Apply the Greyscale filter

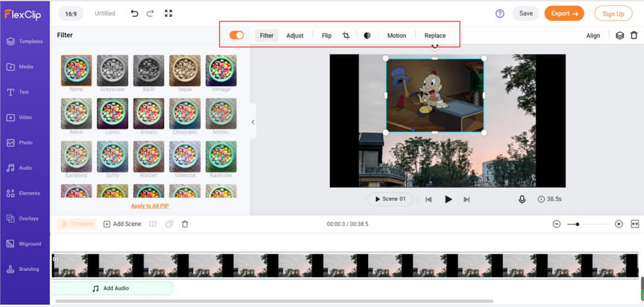point(112,71)
